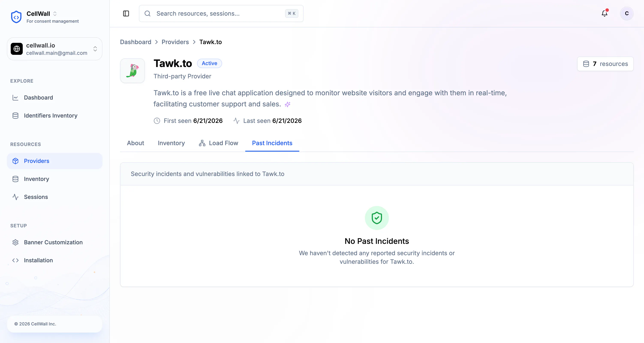Open the user avatar C menu

626,13
